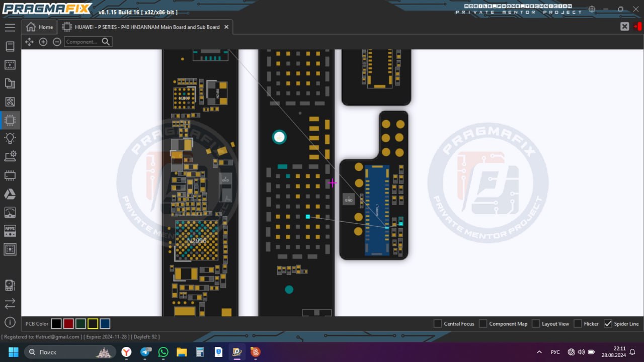644x362 pixels.
Task: Set PCB color to black swatch
Action: tap(56, 324)
